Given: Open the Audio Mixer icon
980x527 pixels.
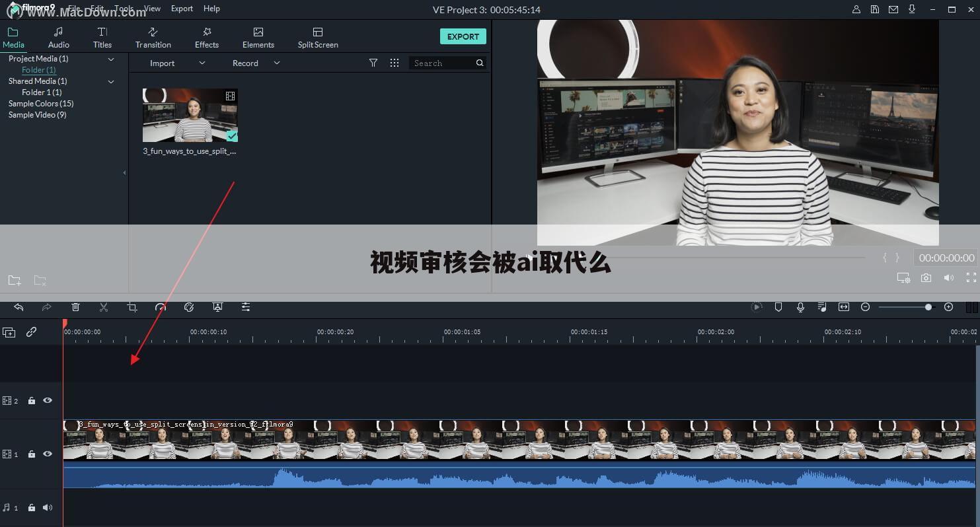Looking at the screenshot, I should pyautogui.click(x=822, y=307).
